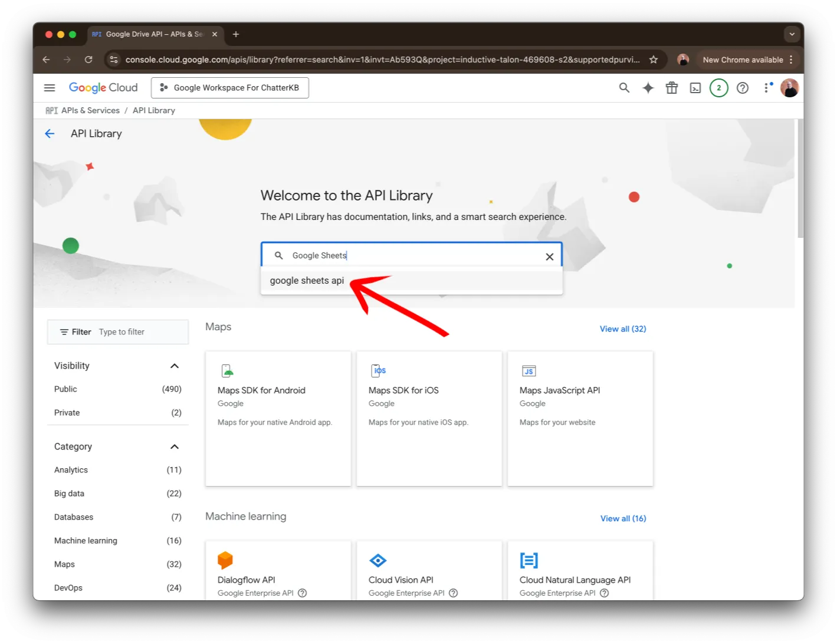
Task: Click API Library breadcrumb
Action: 154,110
